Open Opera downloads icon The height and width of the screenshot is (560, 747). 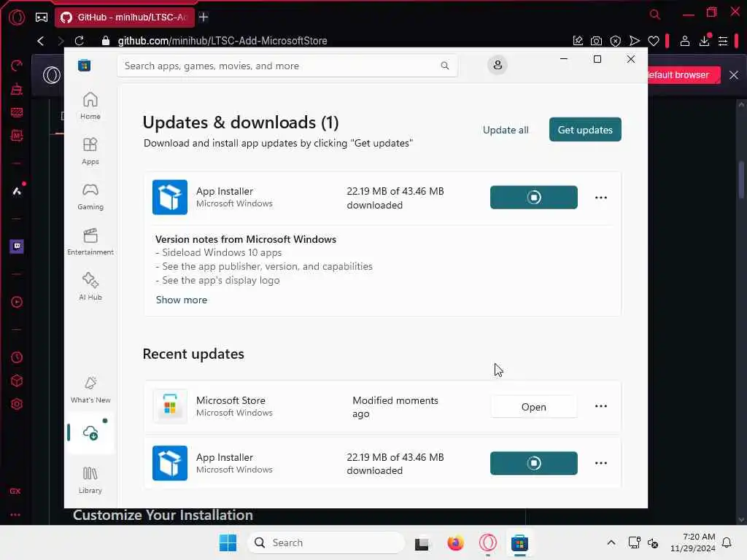[x=704, y=41]
